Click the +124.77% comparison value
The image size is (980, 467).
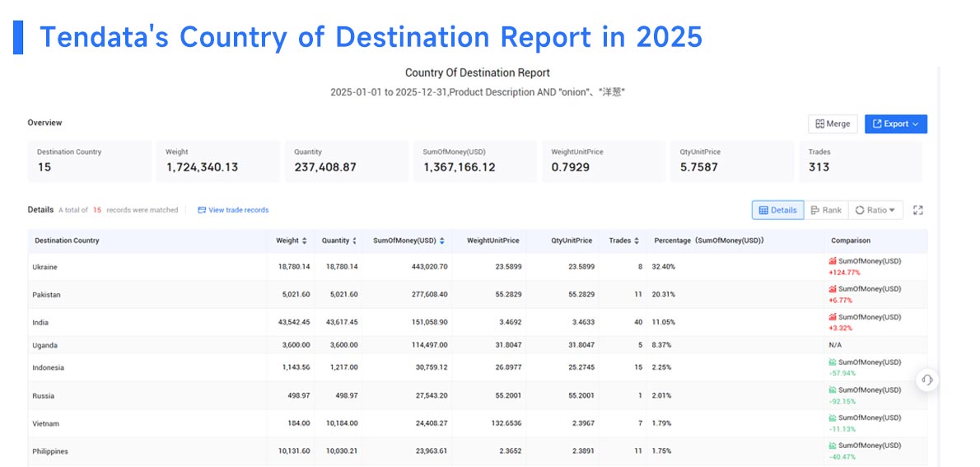pyautogui.click(x=844, y=273)
